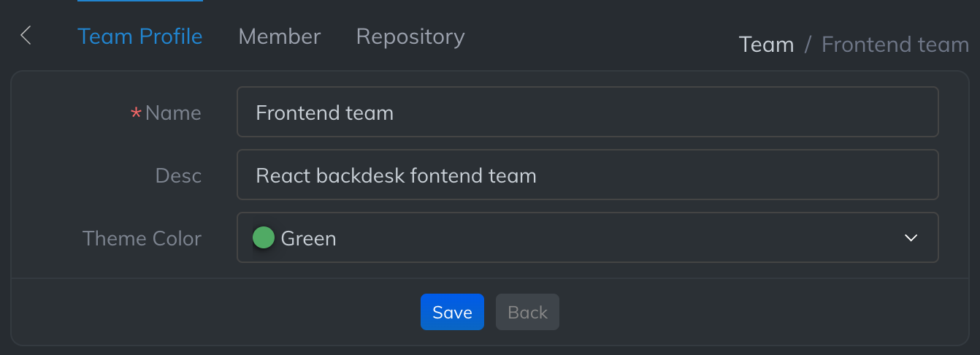Click the back arrow icon

[26, 35]
